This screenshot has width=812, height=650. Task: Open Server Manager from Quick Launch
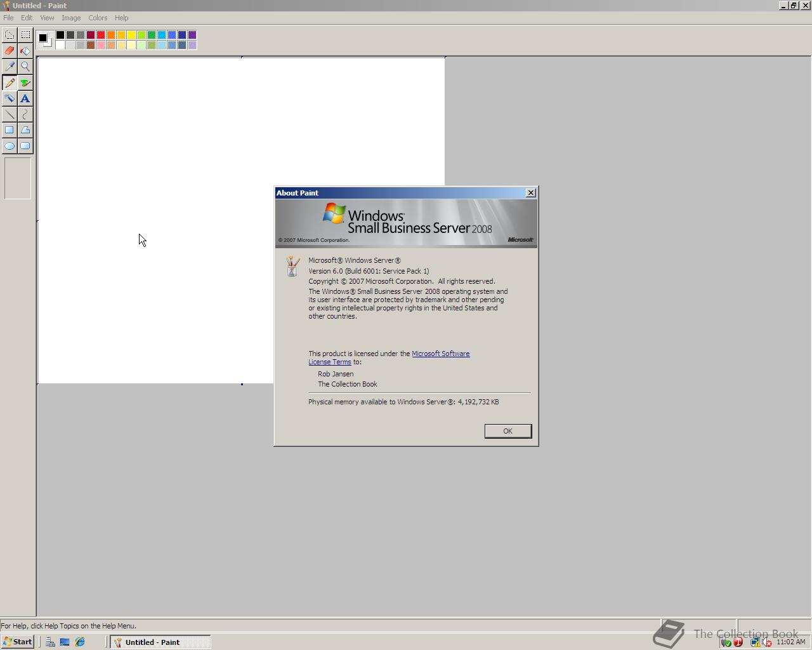point(50,642)
